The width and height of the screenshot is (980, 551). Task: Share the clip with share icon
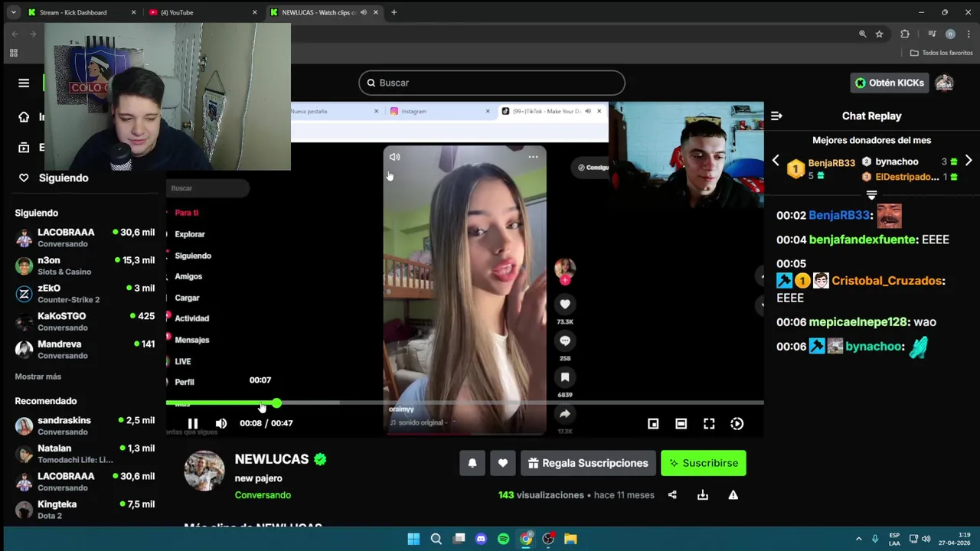(x=672, y=495)
